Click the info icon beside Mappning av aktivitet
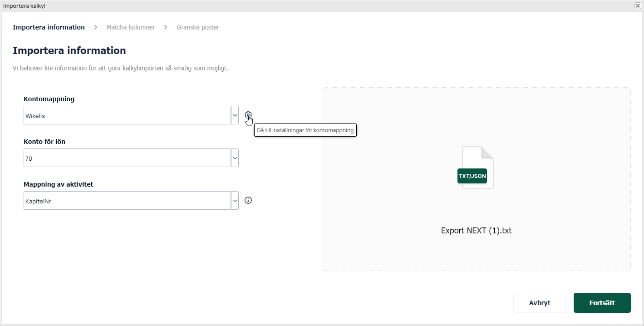Screen dimensions: 644x326 (x=248, y=200)
